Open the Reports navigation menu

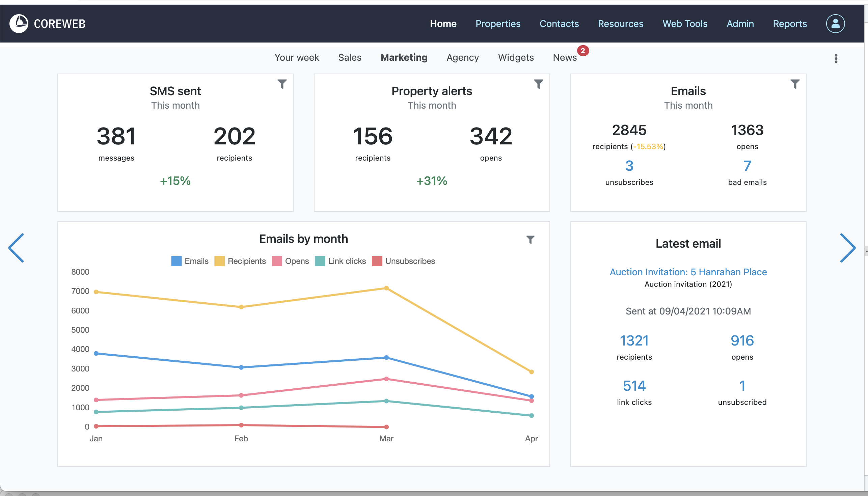790,24
